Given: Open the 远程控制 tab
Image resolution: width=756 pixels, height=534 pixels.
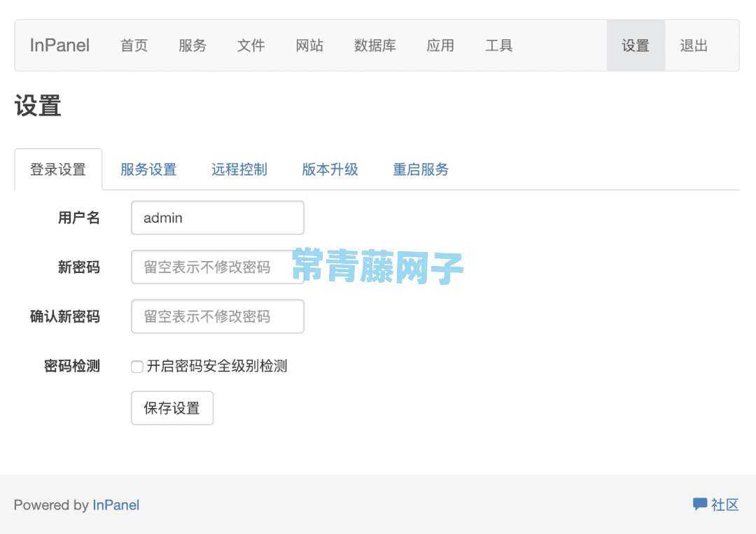Looking at the screenshot, I should click(239, 169).
